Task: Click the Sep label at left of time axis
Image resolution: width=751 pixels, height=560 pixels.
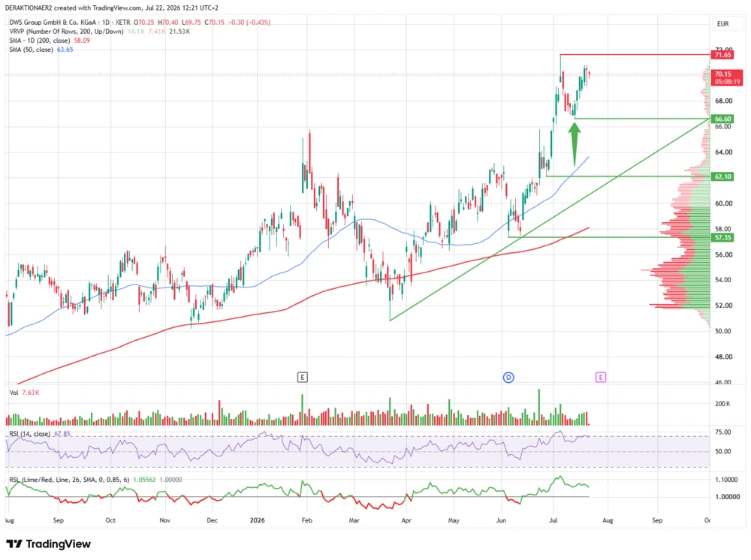Action: [x=58, y=520]
